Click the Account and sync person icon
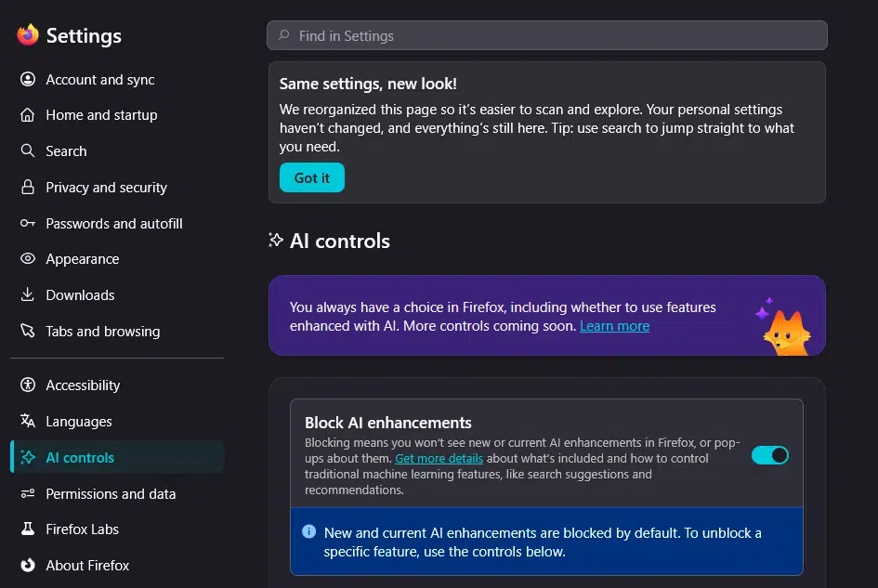Screen dimensions: 878x588 click(28, 80)
